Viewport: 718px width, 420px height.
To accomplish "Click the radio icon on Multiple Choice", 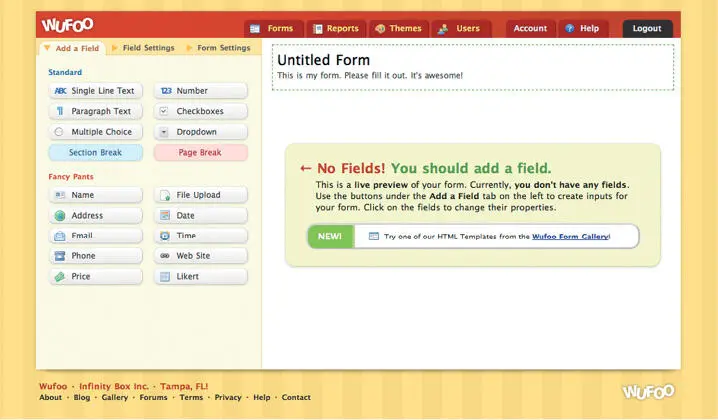I will [x=59, y=132].
